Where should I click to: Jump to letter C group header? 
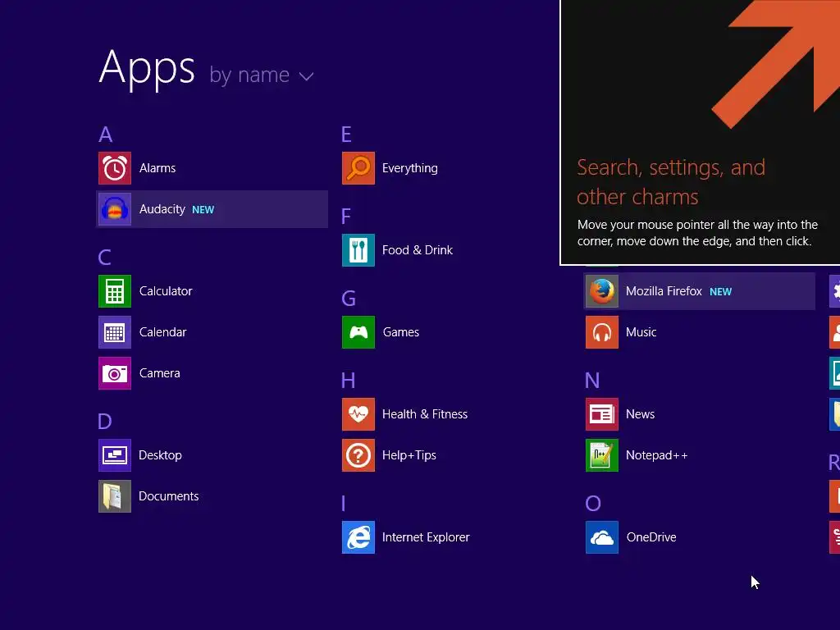point(104,258)
